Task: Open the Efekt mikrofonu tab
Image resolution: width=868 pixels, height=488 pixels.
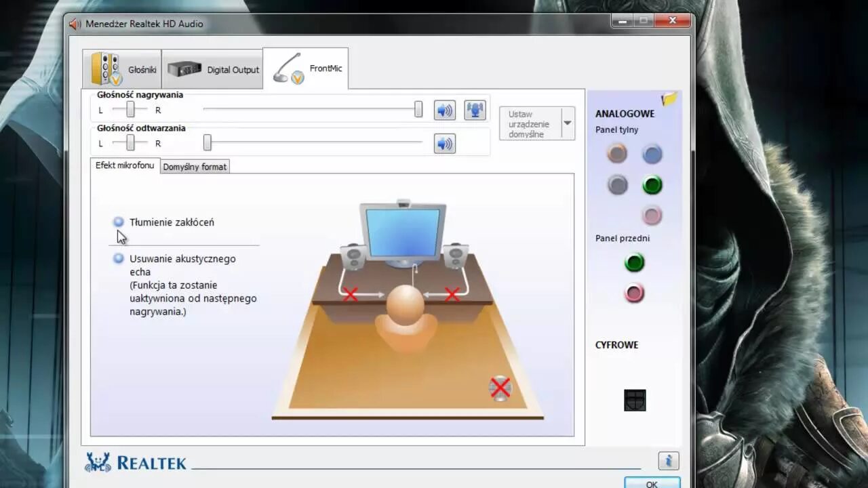Action: 125,165
